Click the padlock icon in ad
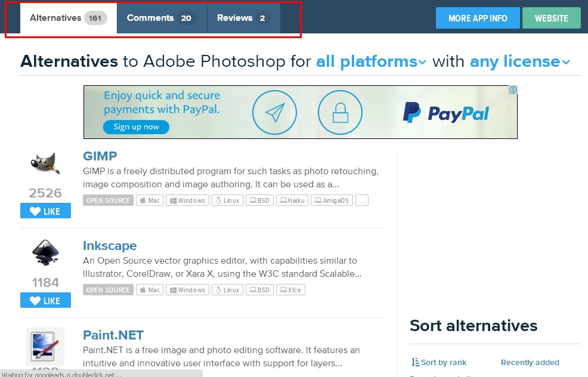 point(340,112)
